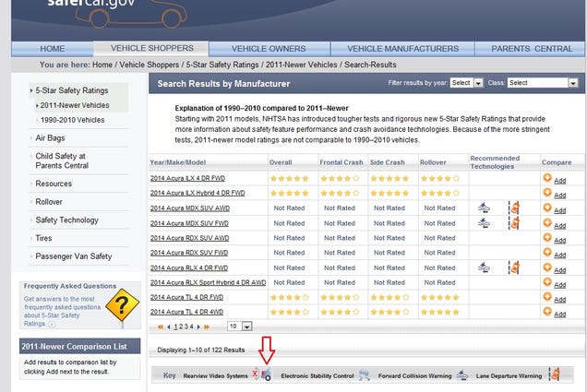Open the 2014 Acura MDX SUV AWD link
The height and width of the screenshot is (392, 587).
190,208
